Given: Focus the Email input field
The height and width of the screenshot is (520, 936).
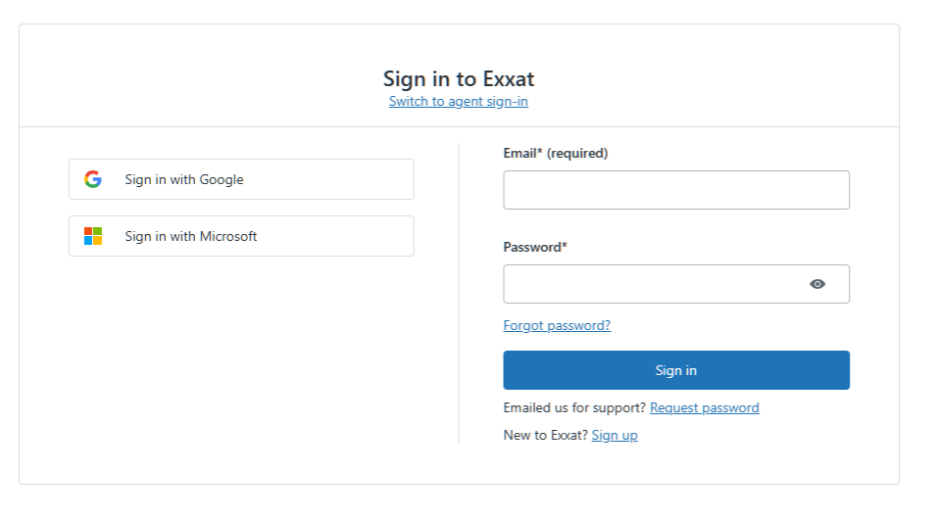Looking at the screenshot, I should tap(676, 190).
